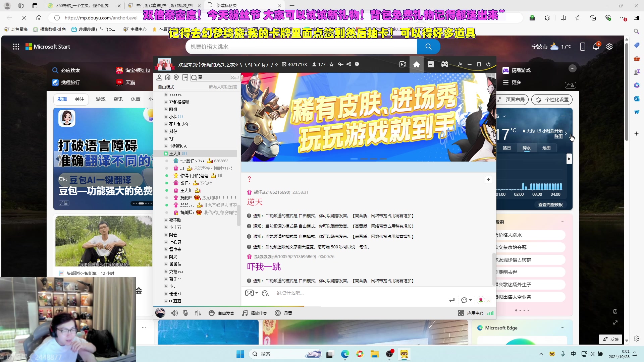Toggle the microphone in YY bottom bar
The height and width of the screenshot is (362, 644).
pos(185,313)
